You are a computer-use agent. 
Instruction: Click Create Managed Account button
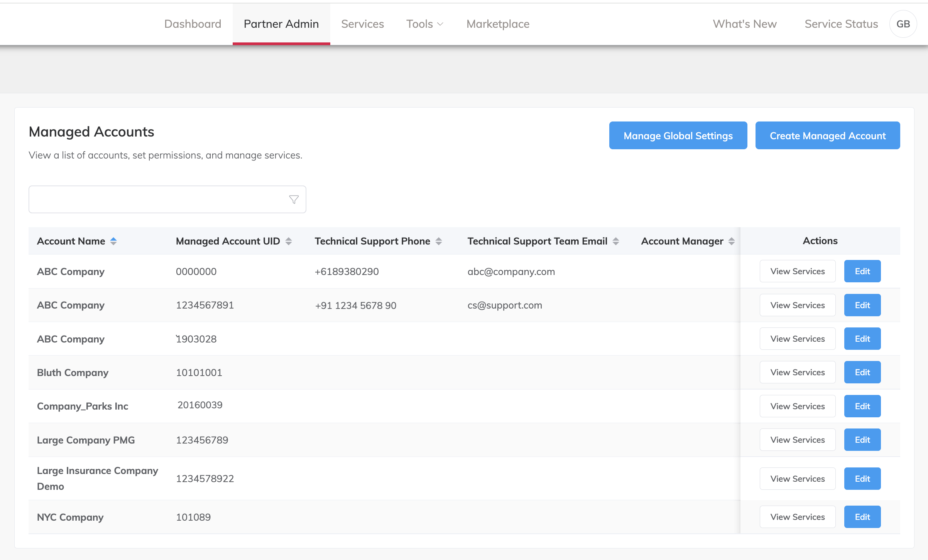tap(828, 135)
